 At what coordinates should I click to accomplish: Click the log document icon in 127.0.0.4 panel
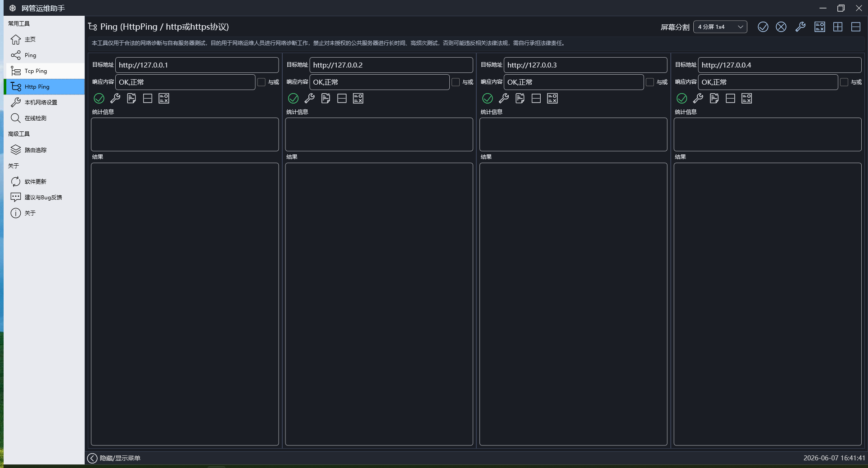coord(714,98)
